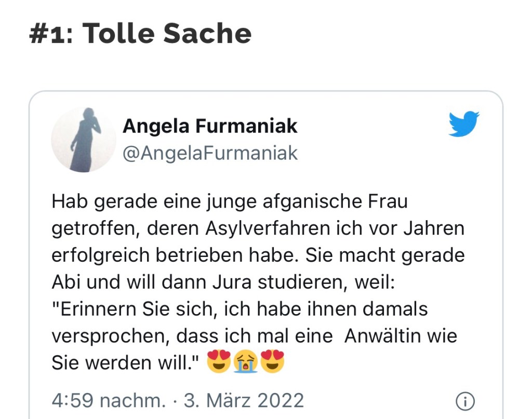Screen dimensions: 532x419
Task: Click the "Sie werden will." closing text
Action: click(x=126, y=363)
